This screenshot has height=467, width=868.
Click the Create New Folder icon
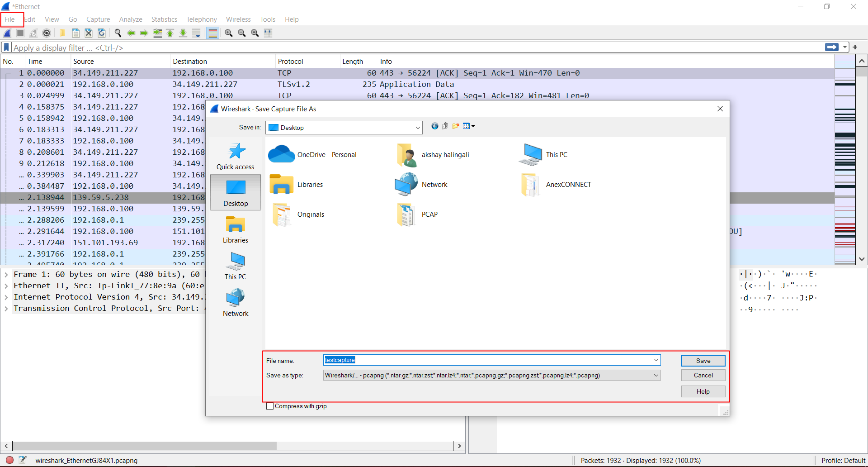pyautogui.click(x=456, y=126)
